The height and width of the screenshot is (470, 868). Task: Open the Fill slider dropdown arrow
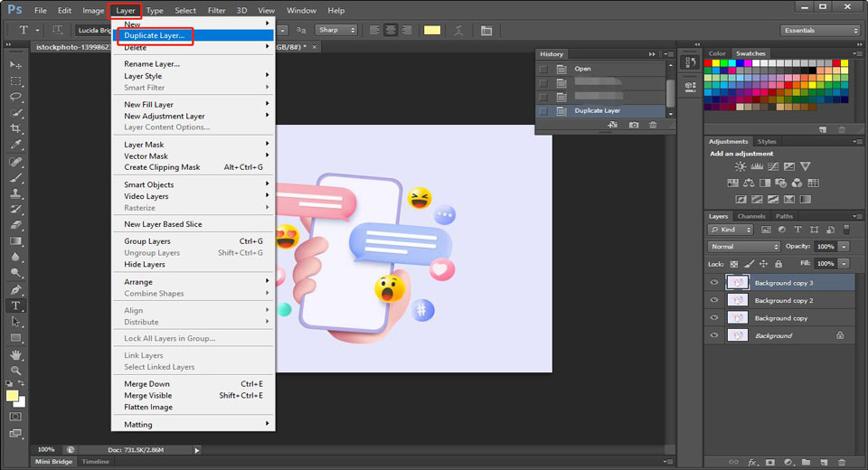pyautogui.click(x=844, y=264)
